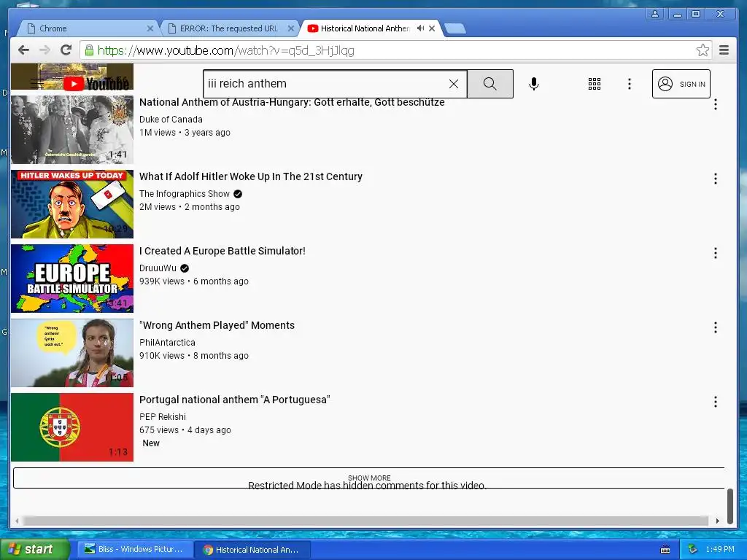Search with voice using microphone icon
747x560 pixels.
pos(533,84)
